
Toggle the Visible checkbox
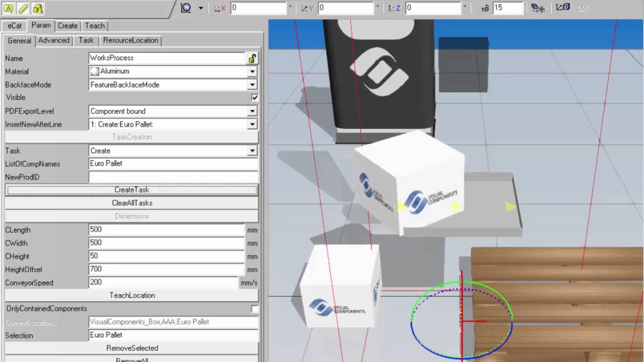tap(255, 98)
